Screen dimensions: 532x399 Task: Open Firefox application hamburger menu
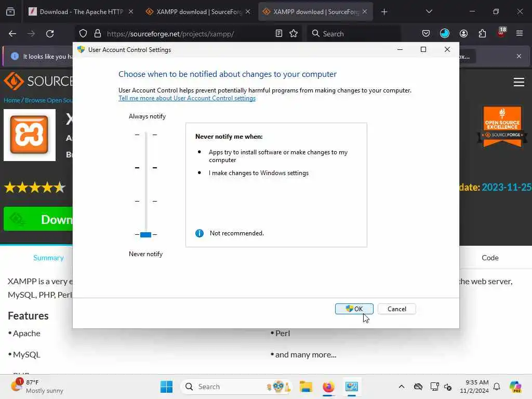(520, 34)
